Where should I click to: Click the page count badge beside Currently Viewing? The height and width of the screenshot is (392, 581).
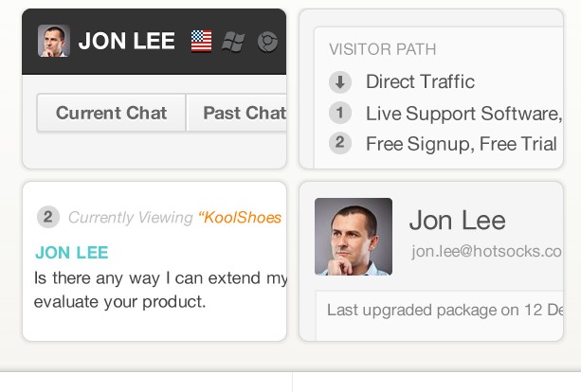click(48, 217)
